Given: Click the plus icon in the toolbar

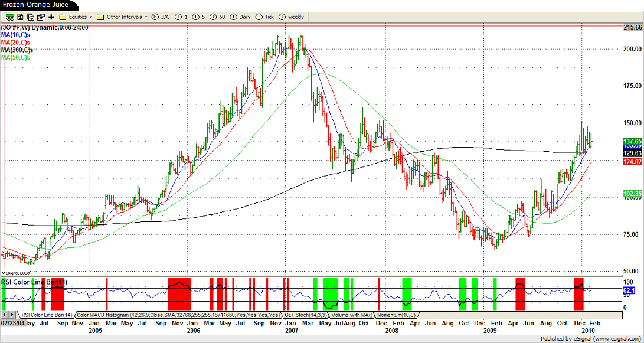Looking at the screenshot, I should pos(51,17).
